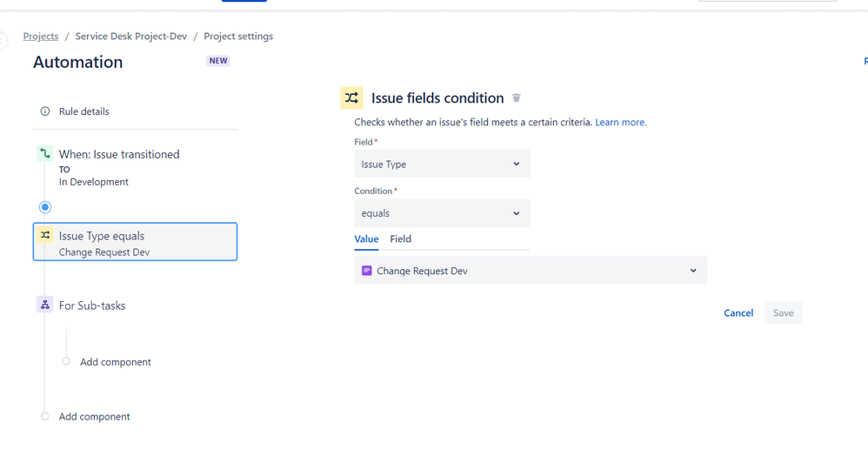Go to Projects breadcrumb link
Image resolution: width=868 pixels, height=457 pixels.
pos(41,37)
